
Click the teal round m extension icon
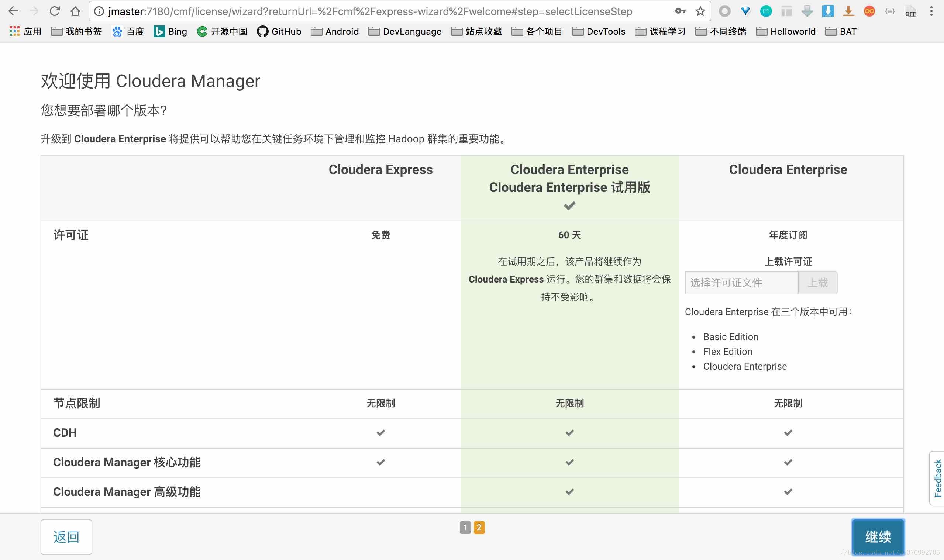tap(766, 11)
